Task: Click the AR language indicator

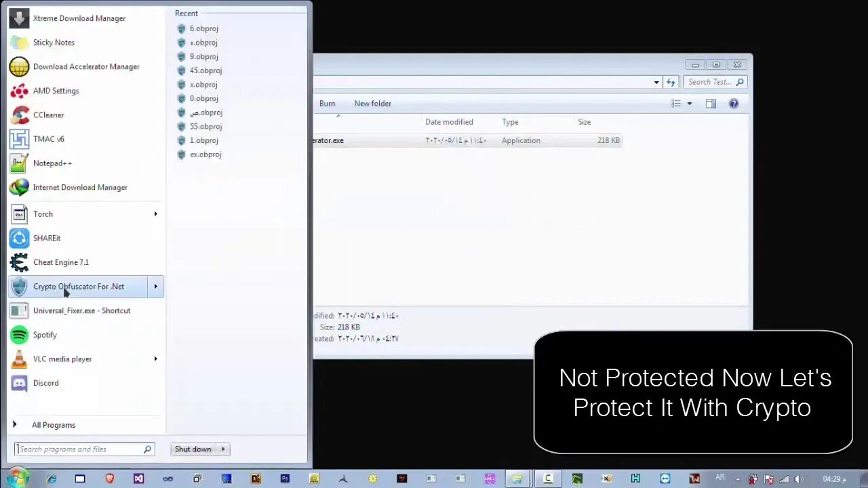Action: (720, 477)
